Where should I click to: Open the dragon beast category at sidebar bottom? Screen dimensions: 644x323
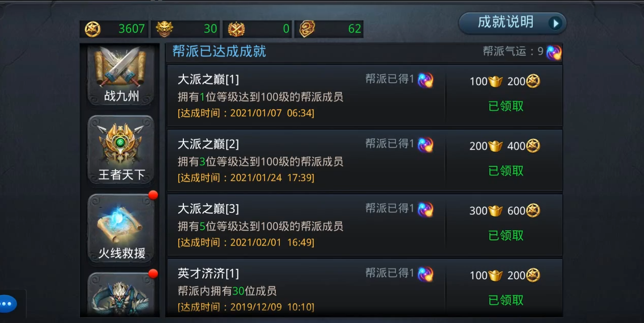121,294
